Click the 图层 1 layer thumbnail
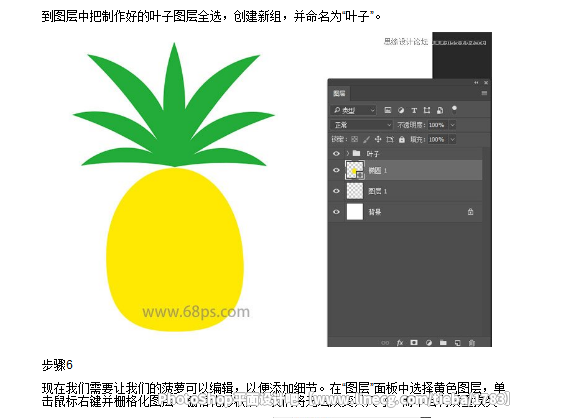The width and height of the screenshot is (566, 418). (x=355, y=191)
